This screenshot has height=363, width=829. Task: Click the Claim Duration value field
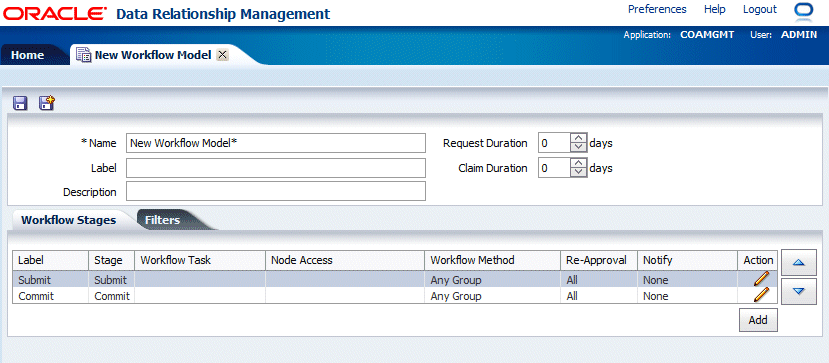(x=555, y=168)
